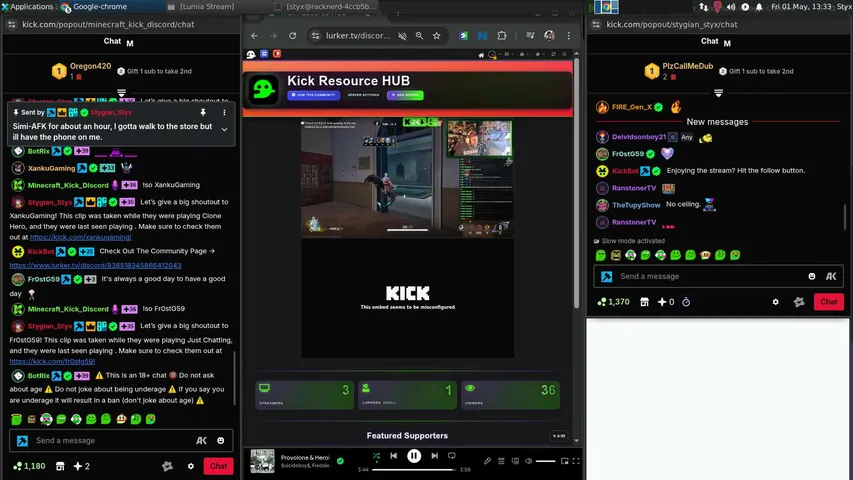This screenshot has width=853, height=480.
Task: Collapse leaderboard handle in stygian_styx chat
Action: point(718,93)
